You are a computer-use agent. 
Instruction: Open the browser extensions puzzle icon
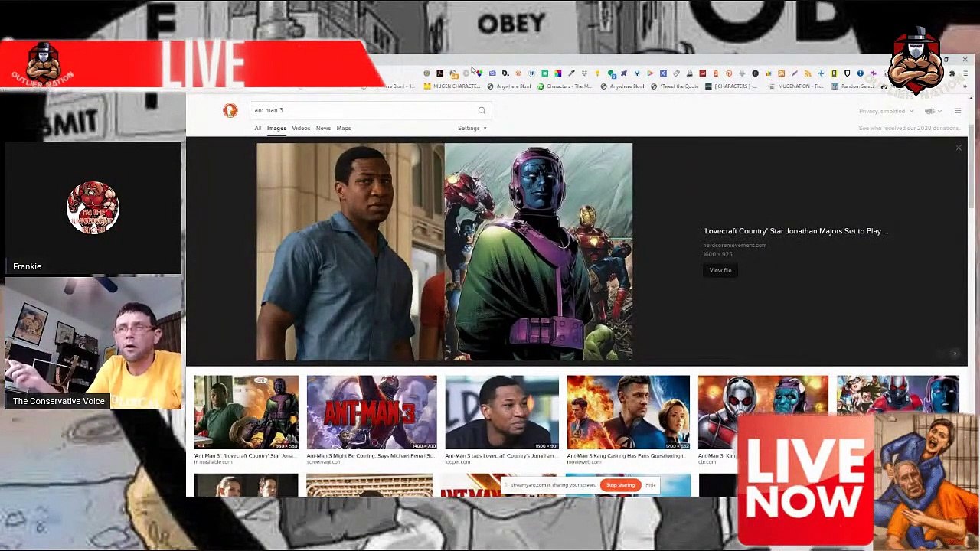tap(952, 73)
